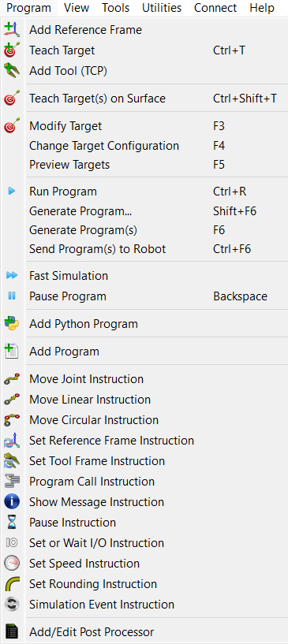Click the Add Python Program icon
Viewport: 288px width, 644px height.
(12, 324)
